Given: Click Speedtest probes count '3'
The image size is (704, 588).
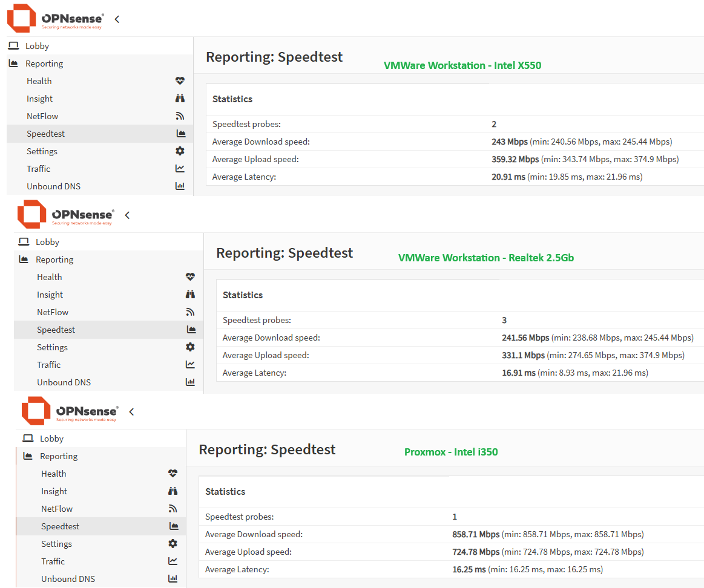Looking at the screenshot, I should (x=504, y=320).
